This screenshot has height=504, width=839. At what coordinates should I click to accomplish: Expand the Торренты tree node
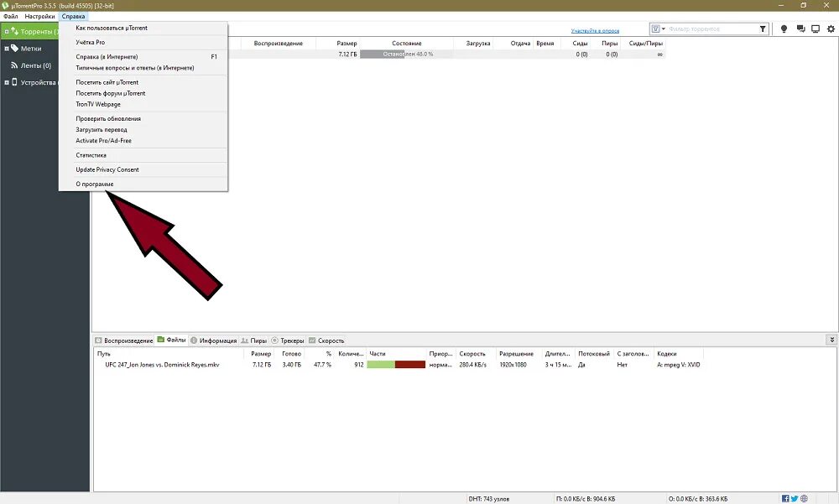click(7, 32)
